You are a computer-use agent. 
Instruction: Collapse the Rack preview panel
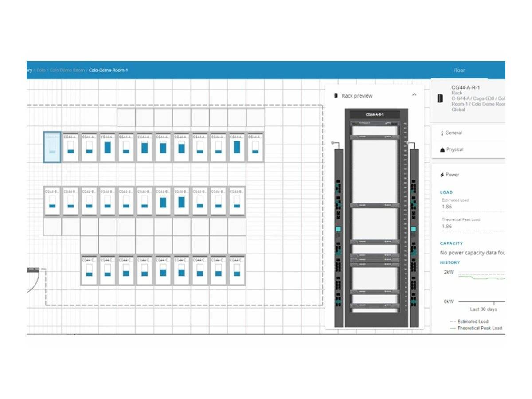click(x=415, y=94)
